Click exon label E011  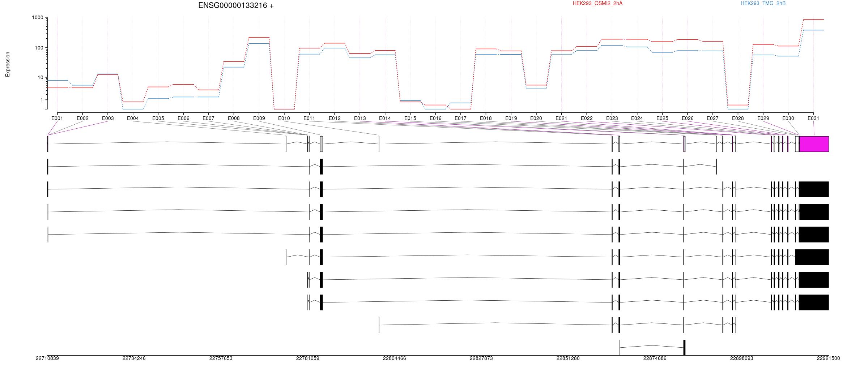pos(309,118)
